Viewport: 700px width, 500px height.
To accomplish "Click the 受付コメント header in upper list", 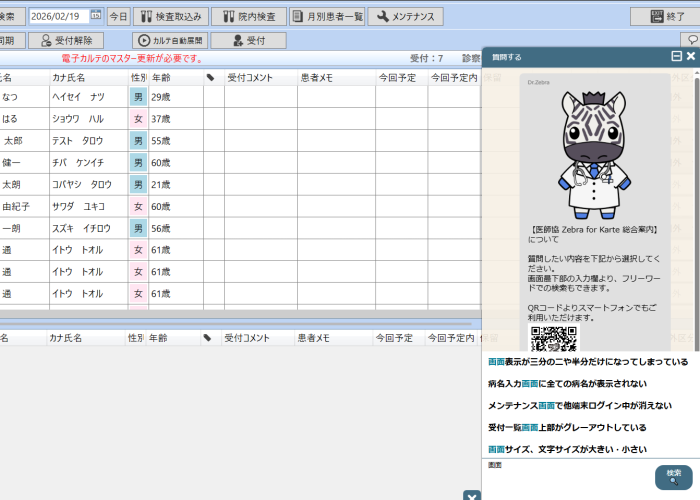I will (261, 78).
